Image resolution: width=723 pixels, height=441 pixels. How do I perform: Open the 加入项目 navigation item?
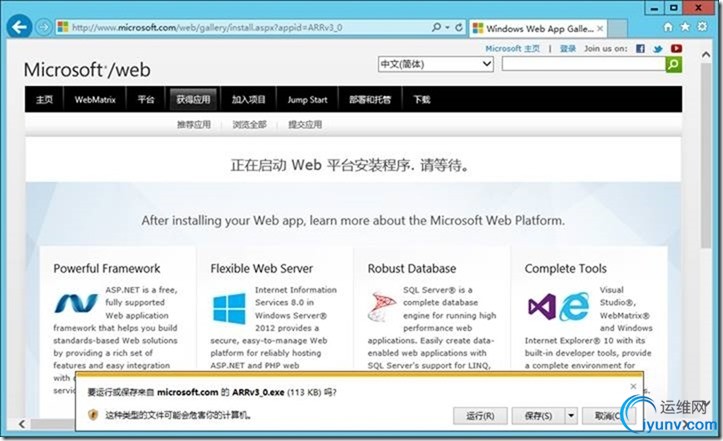click(x=249, y=99)
